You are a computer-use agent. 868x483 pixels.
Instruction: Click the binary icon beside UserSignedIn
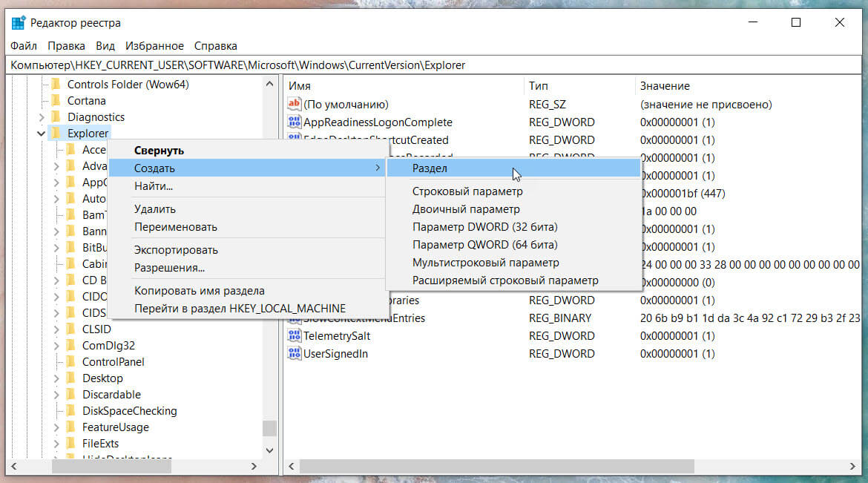(294, 353)
